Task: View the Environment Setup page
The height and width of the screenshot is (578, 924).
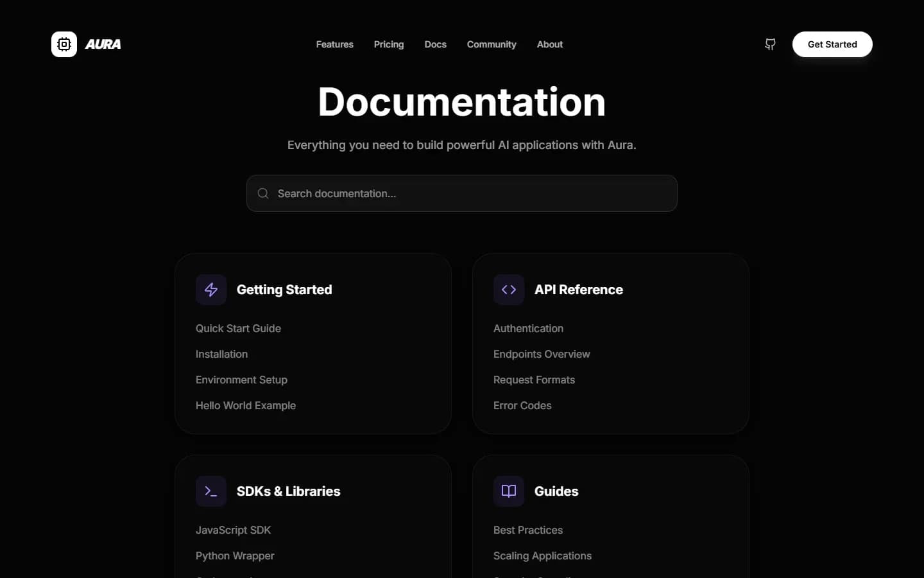Action: (242, 380)
